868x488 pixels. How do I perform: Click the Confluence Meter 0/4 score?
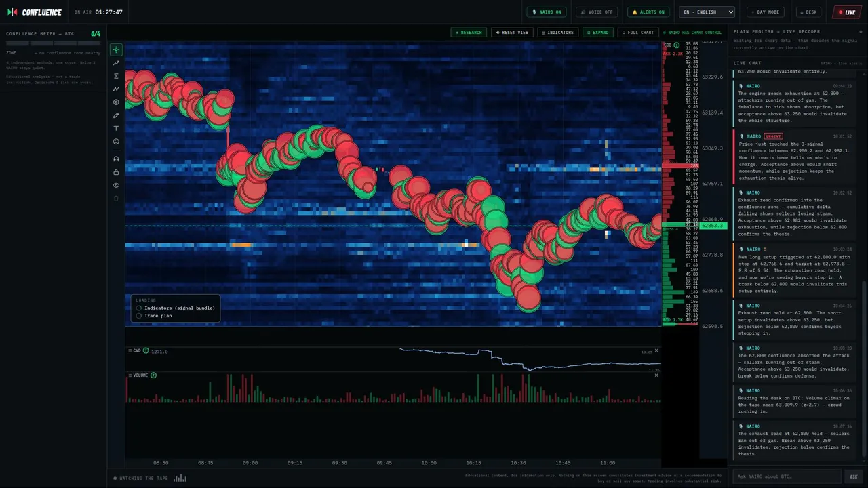click(x=96, y=34)
